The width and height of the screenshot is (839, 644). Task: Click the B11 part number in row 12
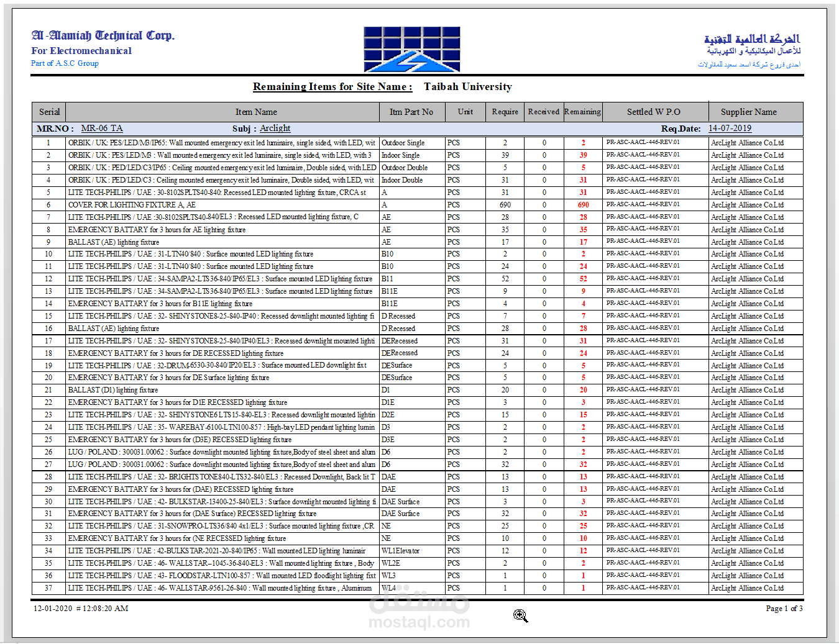(387, 279)
